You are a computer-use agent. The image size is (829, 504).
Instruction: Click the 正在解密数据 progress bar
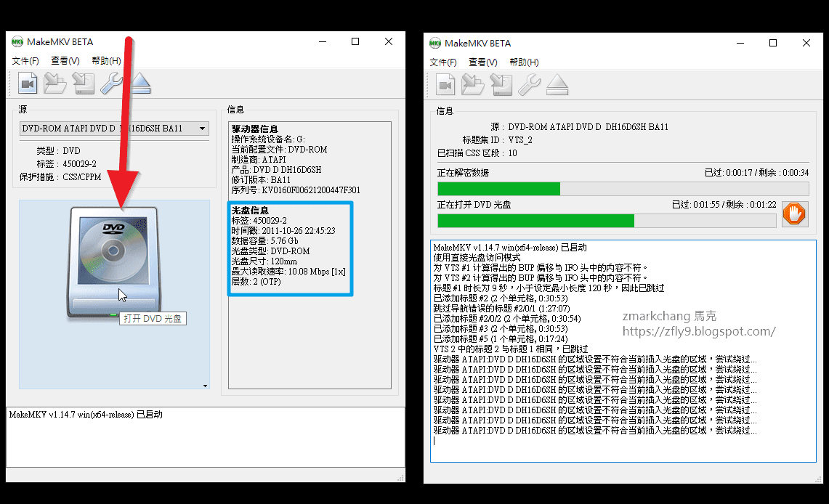[x=623, y=189]
